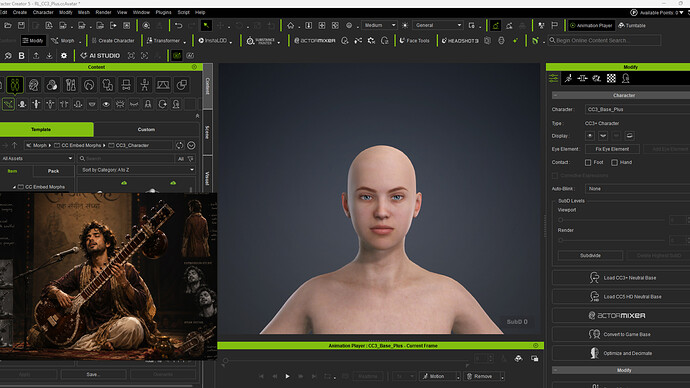Open AI STUDIO from the toolbar

tap(100, 56)
